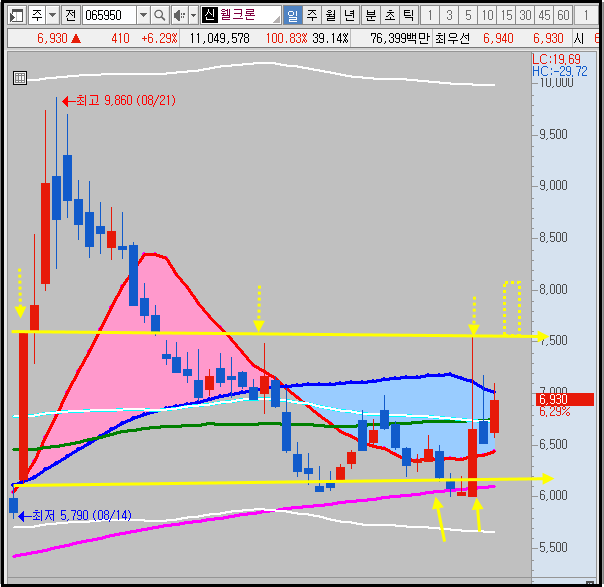Expand the dropdown next to speaker
Image resolution: width=604 pixels, height=587 pixels.
[x=193, y=15]
